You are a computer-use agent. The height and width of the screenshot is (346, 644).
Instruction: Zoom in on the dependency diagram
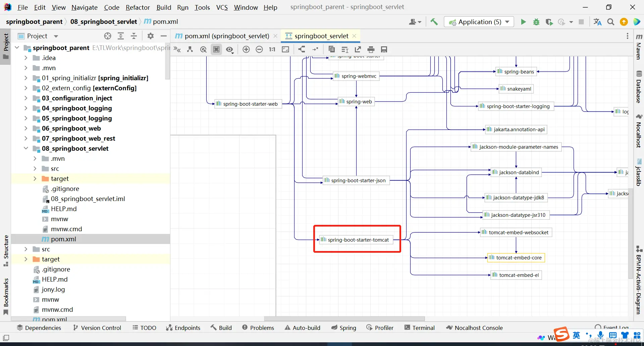246,50
